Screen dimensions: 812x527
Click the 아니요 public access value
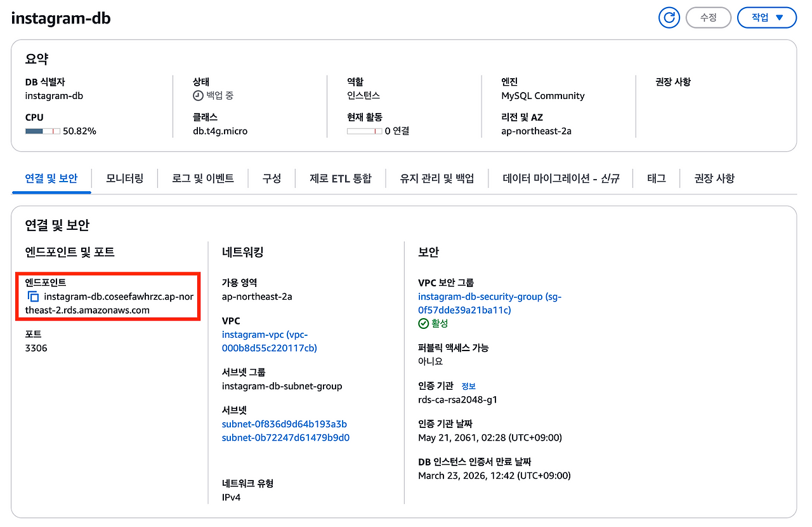pos(431,361)
